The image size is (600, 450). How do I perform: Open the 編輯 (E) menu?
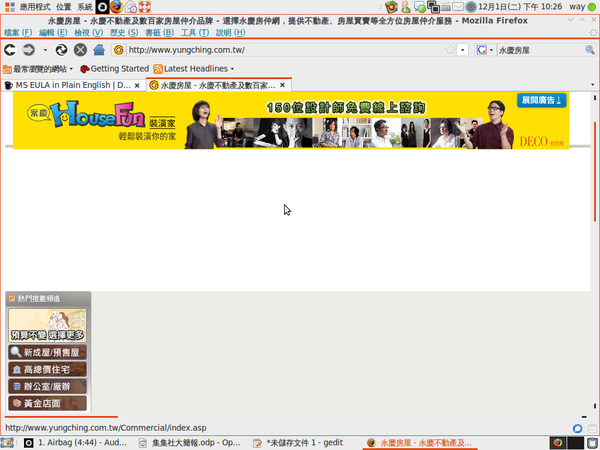coord(53,33)
